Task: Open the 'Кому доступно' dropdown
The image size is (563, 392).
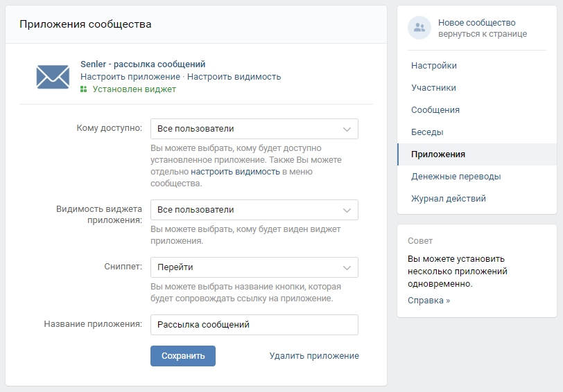Action: (x=254, y=129)
